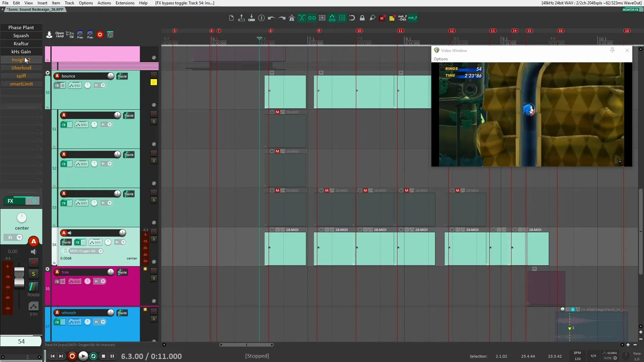Click the nvk_F-Des toolbar button
The height and width of the screenshot is (362, 644).
tap(402, 18)
